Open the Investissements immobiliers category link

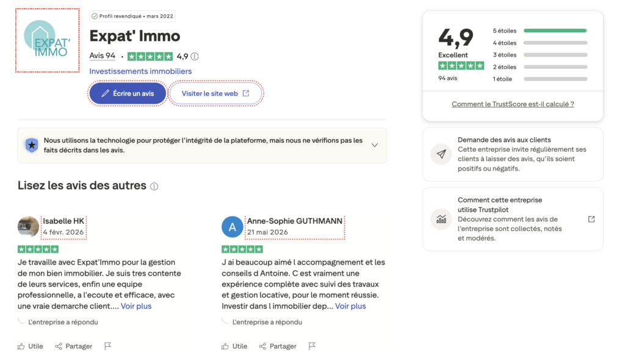pyautogui.click(x=140, y=71)
